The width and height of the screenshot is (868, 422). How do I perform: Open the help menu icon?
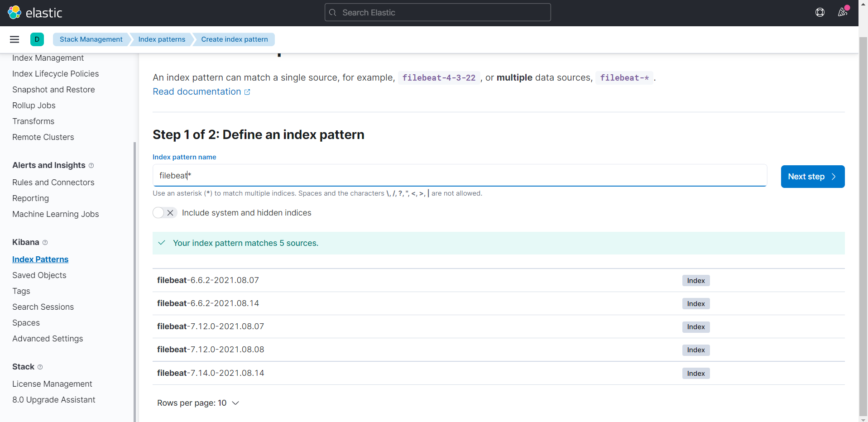pos(820,13)
